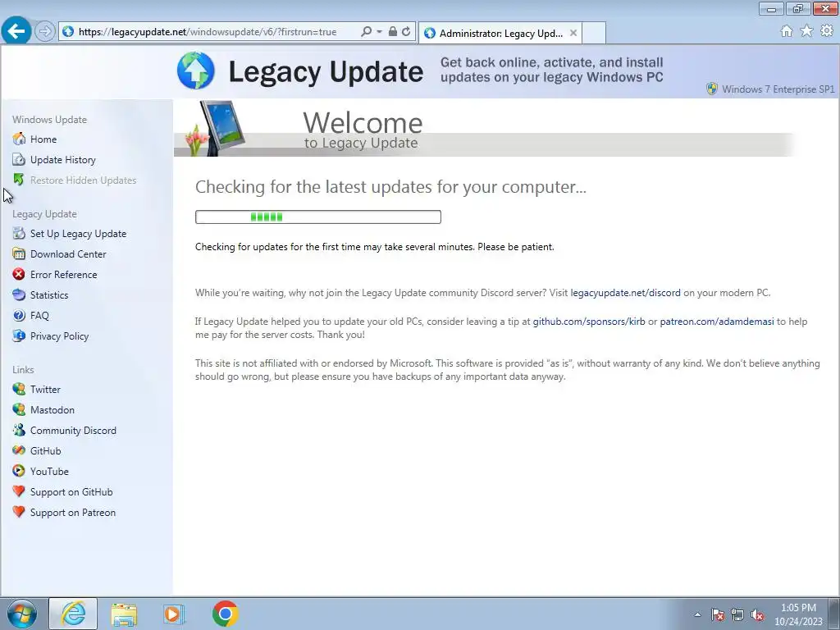Open the Windows Start menu orb
The height and width of the screenshot is (630, 840).
pos(22,614)
